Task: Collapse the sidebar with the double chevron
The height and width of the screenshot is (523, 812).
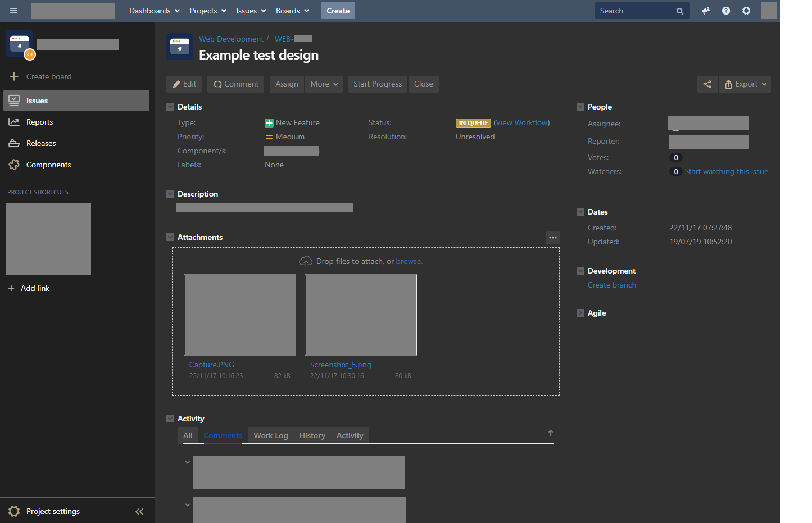Action: [139, 511]
